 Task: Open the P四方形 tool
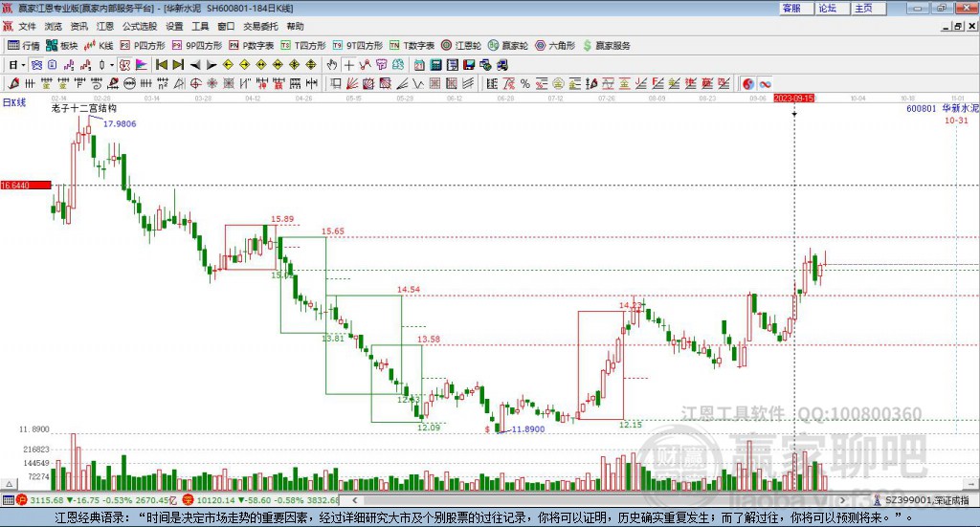click(x=143, y=46)
